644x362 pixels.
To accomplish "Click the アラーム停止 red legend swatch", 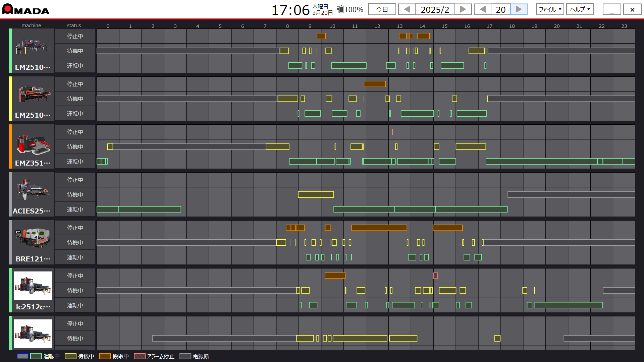I will click(x=140, y=356).
